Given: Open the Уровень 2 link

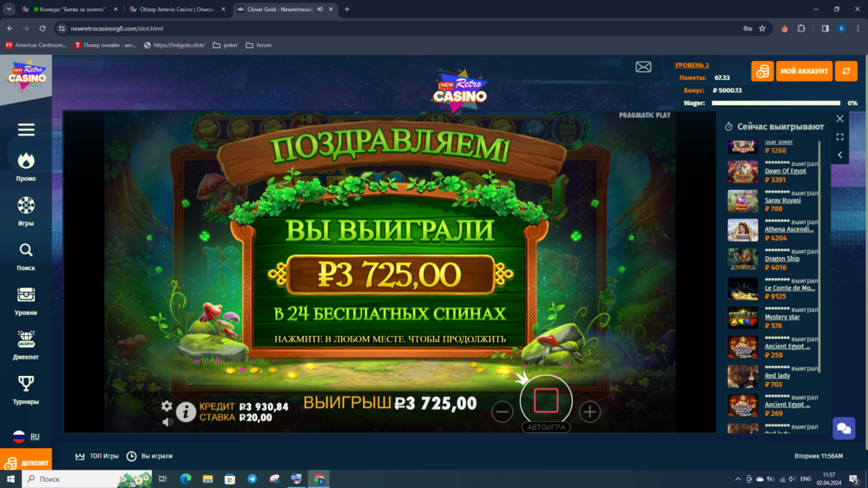Looking at the screenshot, I should 692,65.
